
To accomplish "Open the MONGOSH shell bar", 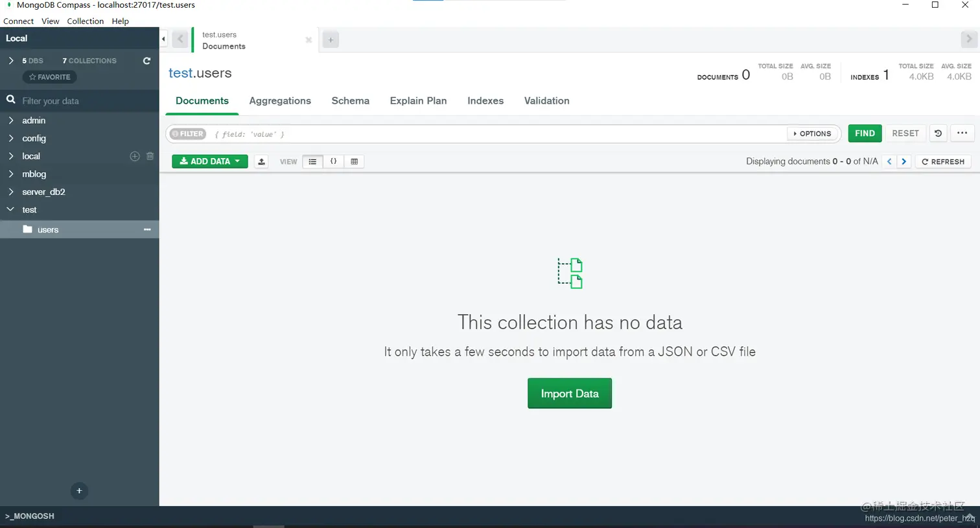I will 490,516.
